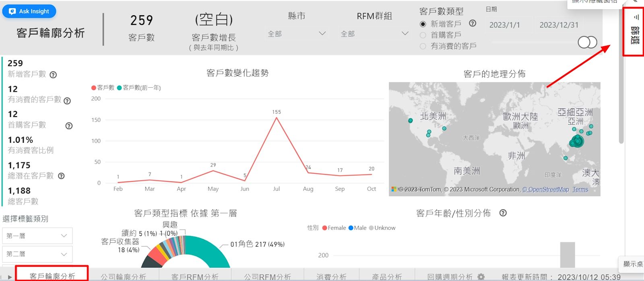Click the 北美洲 label on the map
The width and height of the screenshot is (644, 281).
(433, 116)
